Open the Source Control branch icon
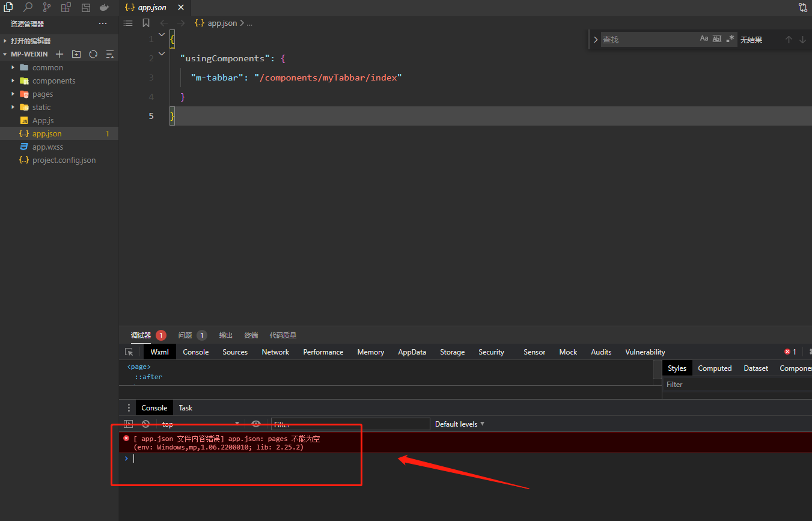 (47, 7)
